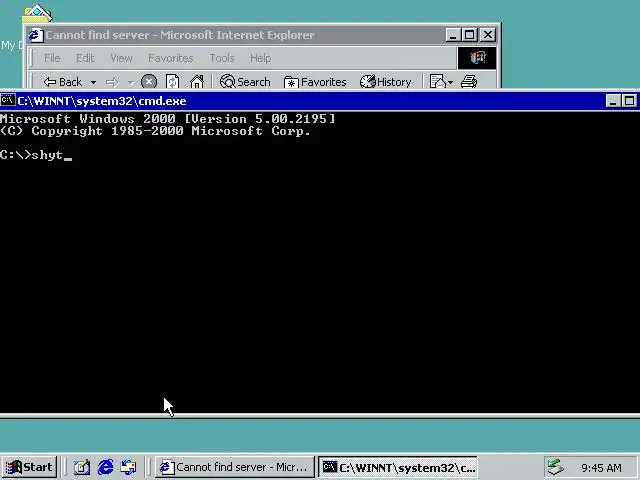Image resolution: width=640 pixels, height=480 pixels.
Task: Click the My Documents desktop icon
Action: (x=37, y=14)
